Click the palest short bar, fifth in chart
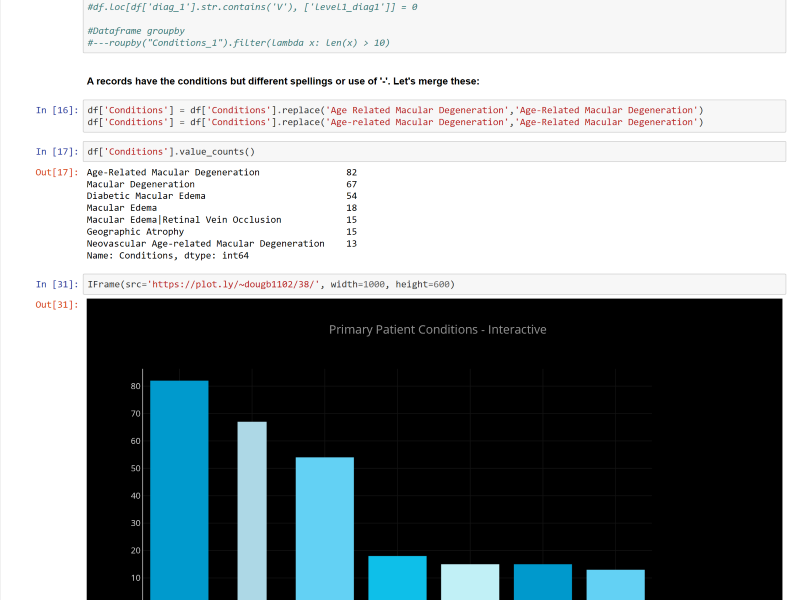 point(470,581)
